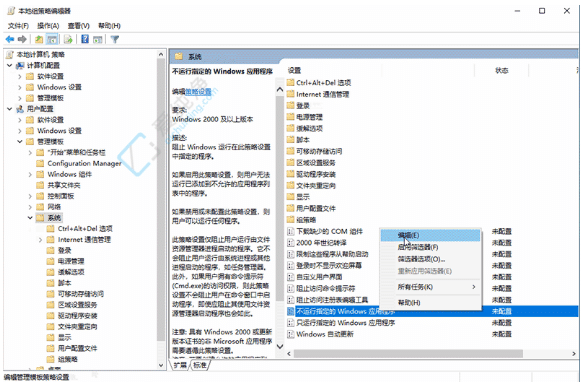Click the Up one level toolbar icon
This screenshot has width=581, height=384.
point(39,39)
